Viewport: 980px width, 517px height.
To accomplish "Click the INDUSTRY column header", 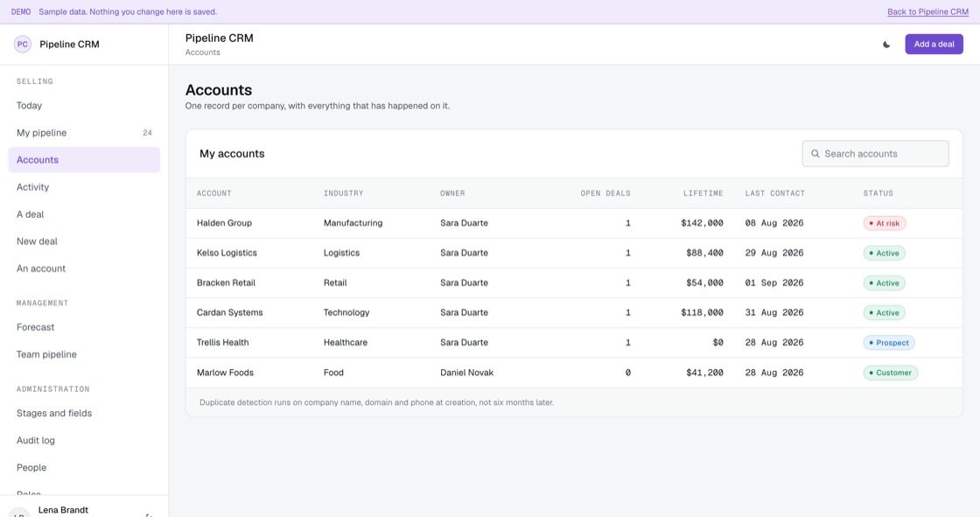I will [343, 193].
